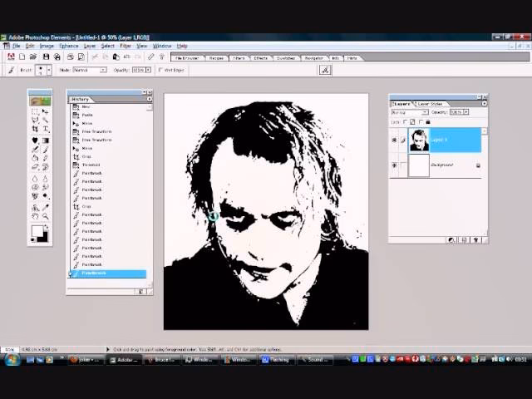Click the Layer 1 thumbnail

pos(419,140)
